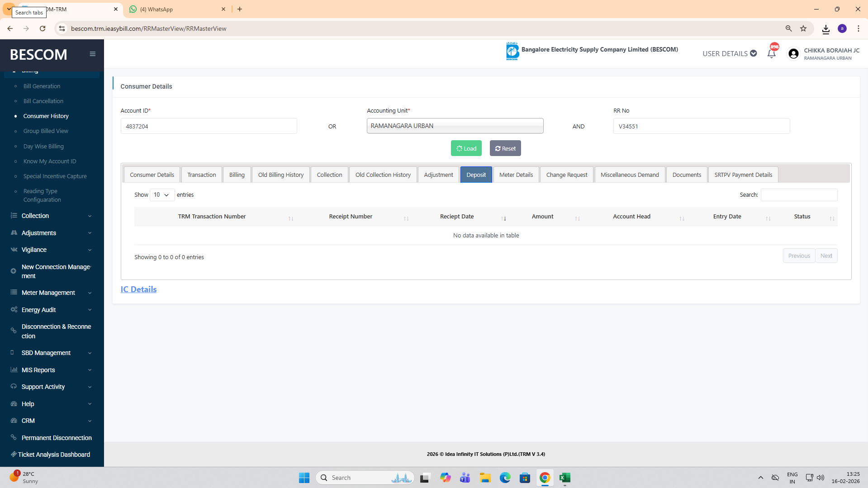Click the user profile avatar icon
The height and width of the screenshot is (488, 868).
tap(793, 54)
